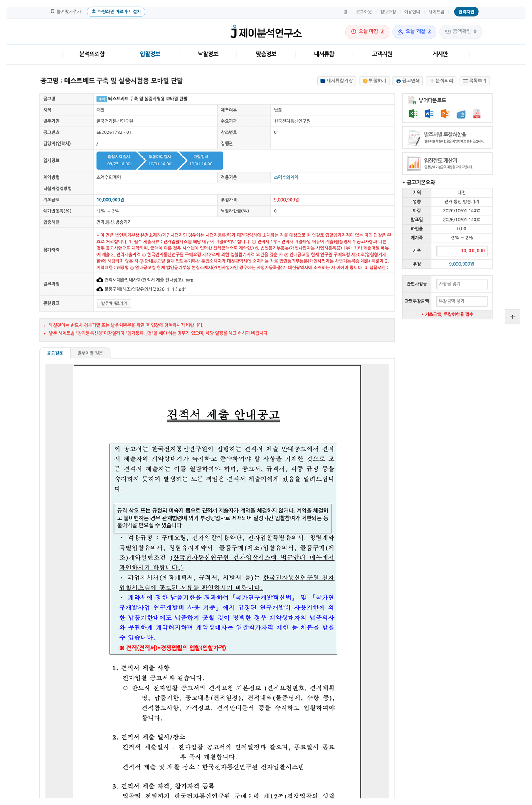The height and width of the screenshot is (805, 532).
Task: Click 목록보기 list button
Action: [x=475, y=81]
